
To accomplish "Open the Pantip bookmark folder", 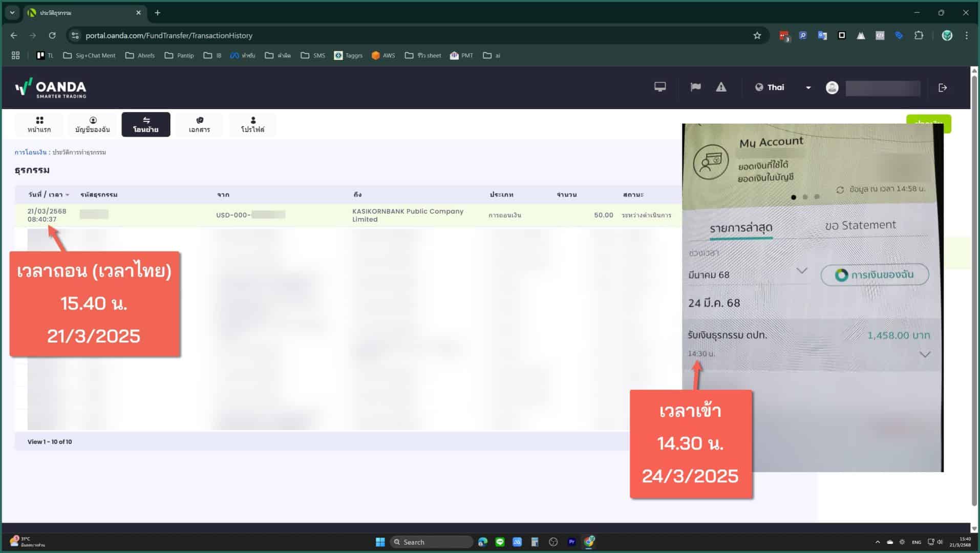I will (x=179, y=55).
